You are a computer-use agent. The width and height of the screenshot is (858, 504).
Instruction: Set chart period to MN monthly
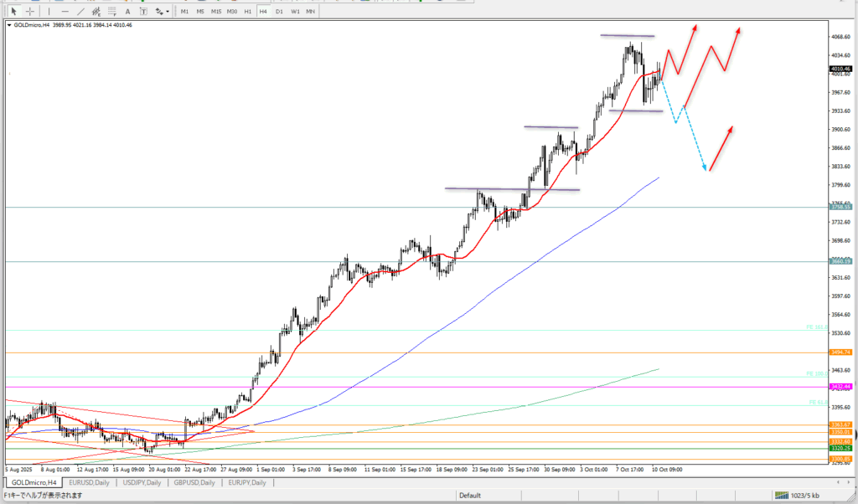[310, 11]
